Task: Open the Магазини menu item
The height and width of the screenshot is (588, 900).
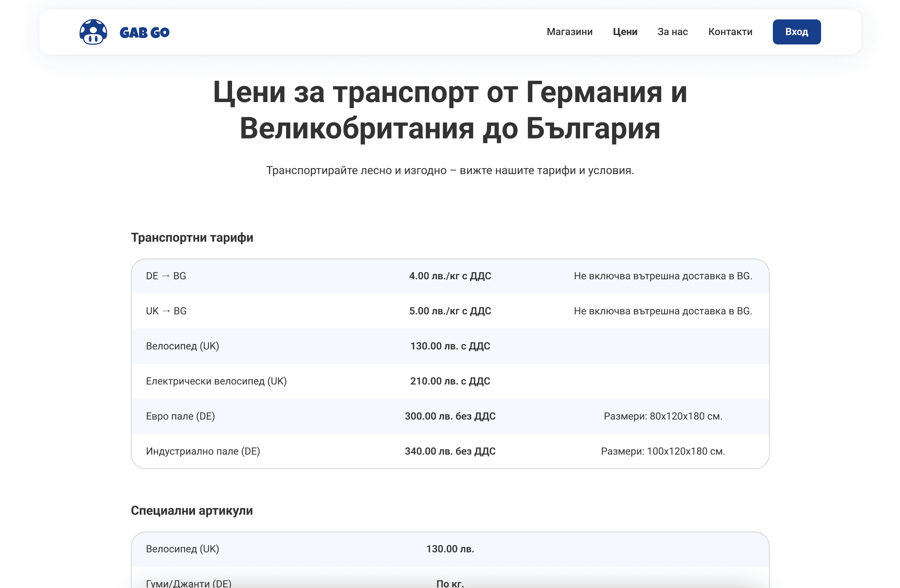Action: tap(569, 32)
